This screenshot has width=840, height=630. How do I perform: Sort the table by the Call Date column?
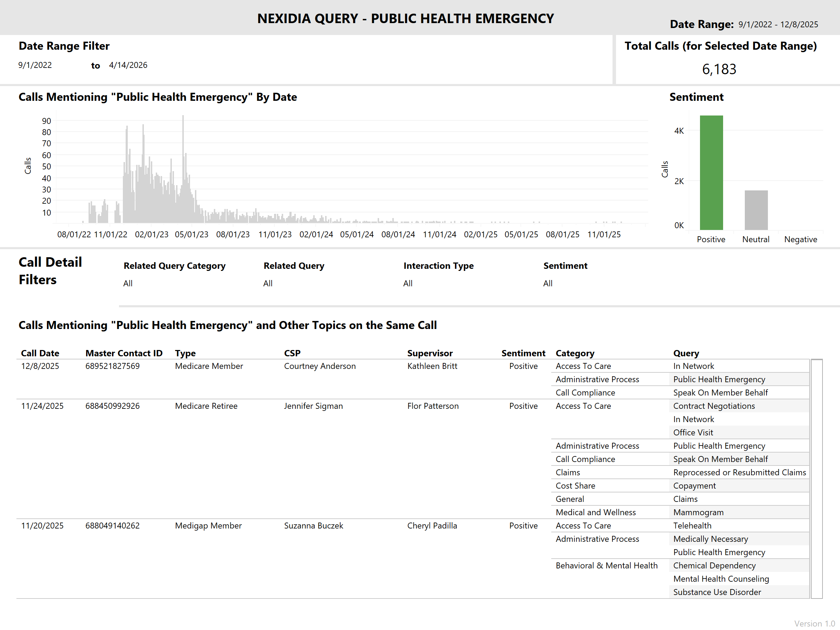[40, 353]
